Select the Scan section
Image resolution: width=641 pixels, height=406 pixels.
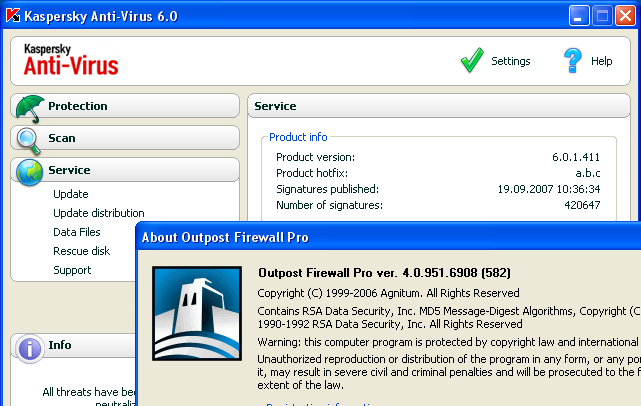125,138
